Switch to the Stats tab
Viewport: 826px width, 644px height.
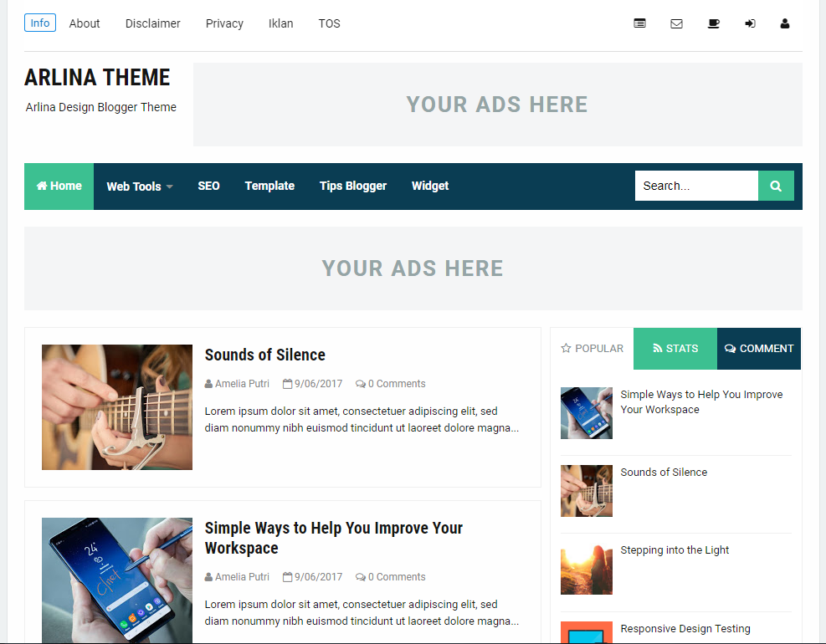(x=675, y=349)
